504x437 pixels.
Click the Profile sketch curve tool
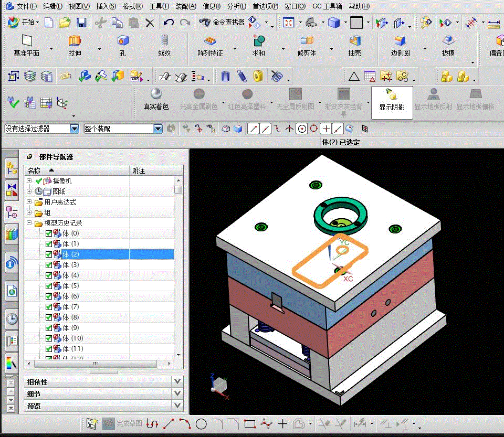coord(152,424)
